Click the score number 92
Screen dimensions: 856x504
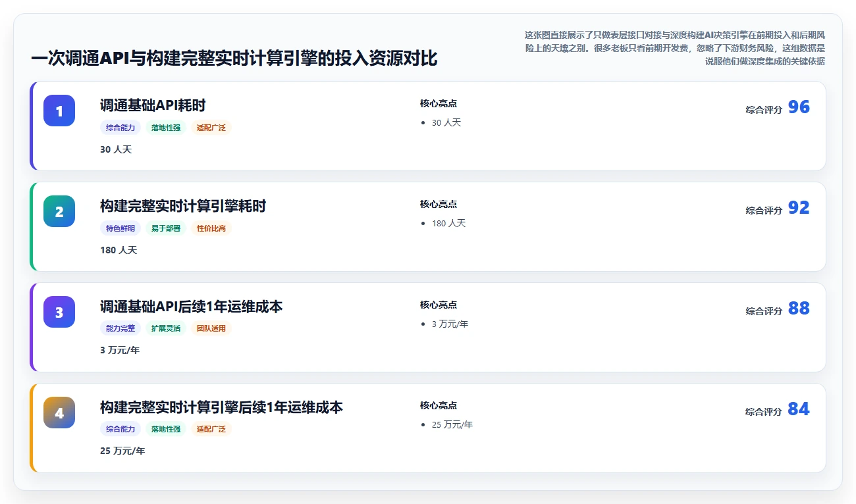(799, 208)
